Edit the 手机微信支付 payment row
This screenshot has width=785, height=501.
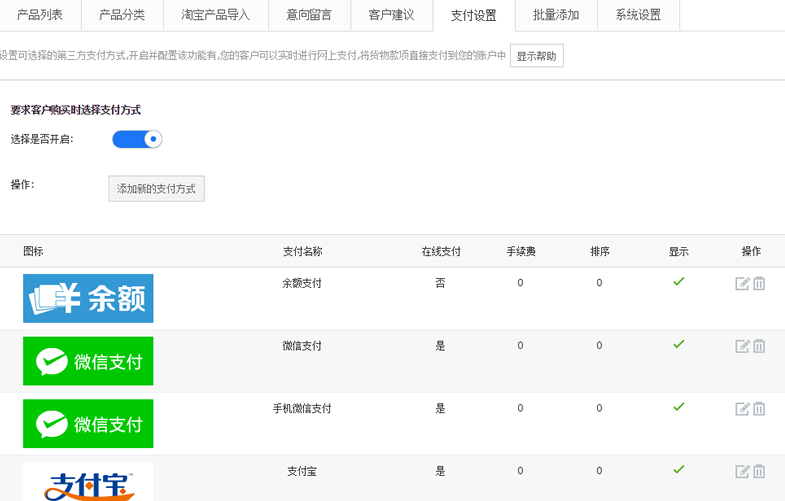[x=742, y=409]
